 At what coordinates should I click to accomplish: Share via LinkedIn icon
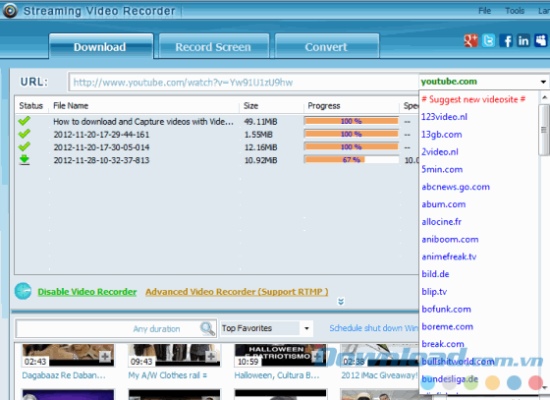click(x=523, y=41)
